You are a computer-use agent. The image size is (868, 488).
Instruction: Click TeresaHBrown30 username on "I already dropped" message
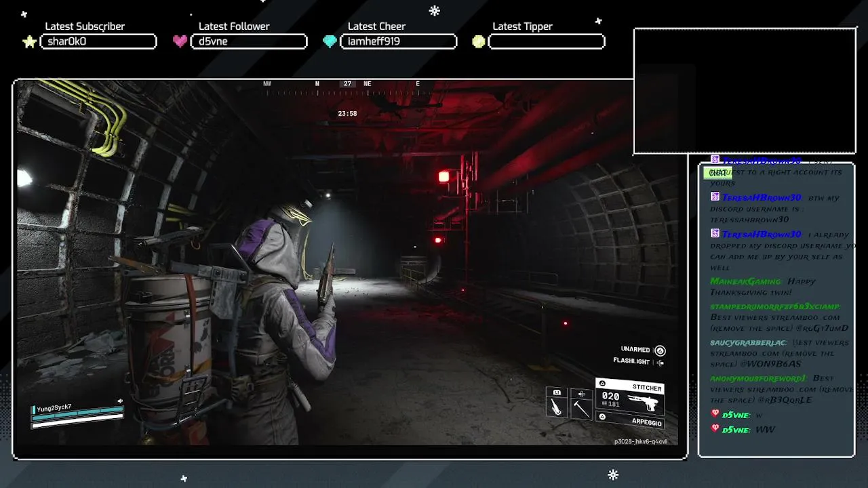(x=762, y=233)
